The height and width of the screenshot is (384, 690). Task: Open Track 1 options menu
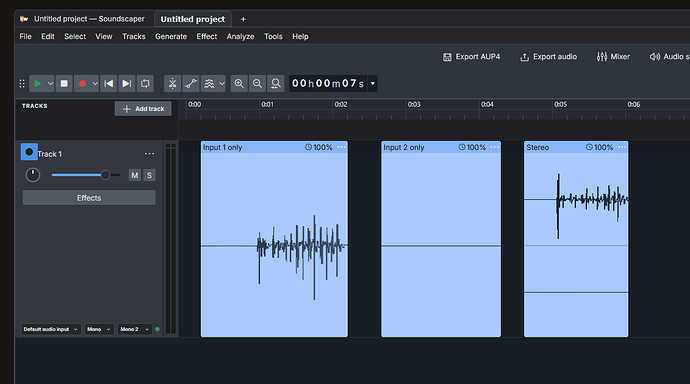[x=150, y=154]
